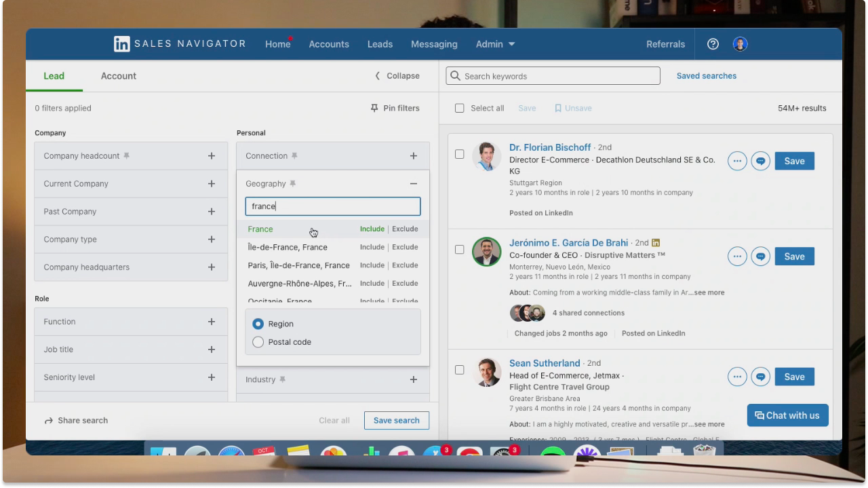Screen dimensions: 868x488
Task: Open Sean Sutherland's profile photo
Action: point(486,372)
